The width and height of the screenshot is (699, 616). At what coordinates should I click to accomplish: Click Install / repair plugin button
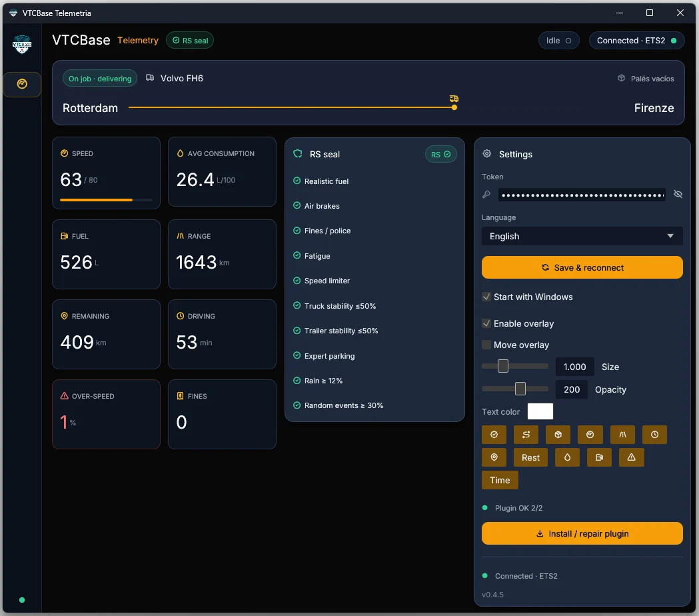coord(582,533)
